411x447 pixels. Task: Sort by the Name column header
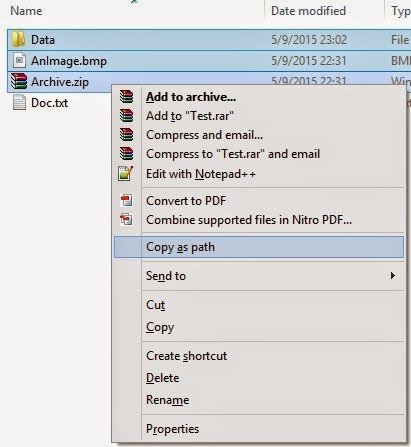coord(26,11)
